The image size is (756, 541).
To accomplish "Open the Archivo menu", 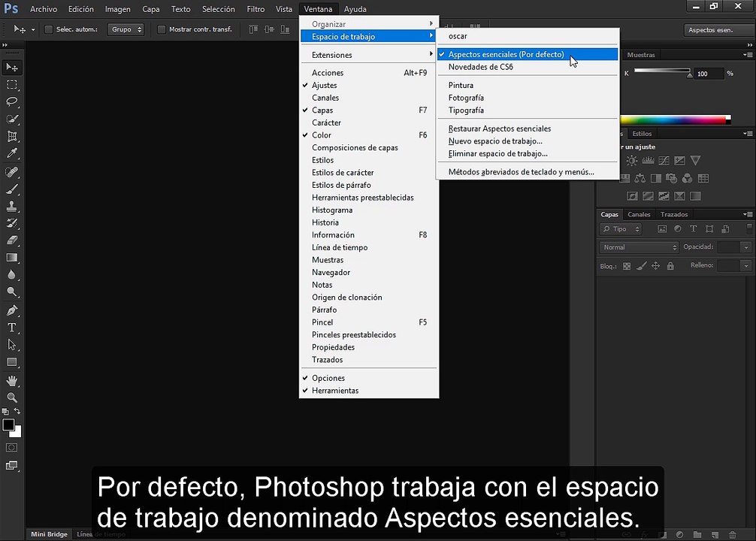I will click(44, 9).
